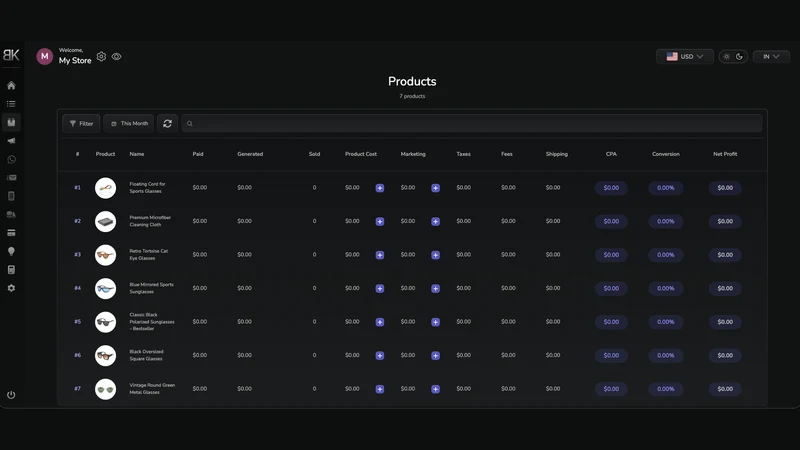Add marketing cost for Floating Cord
Image resolution: width=800 pixels, height=450 pixels.
pyautogui.click(x=435, y=188)
